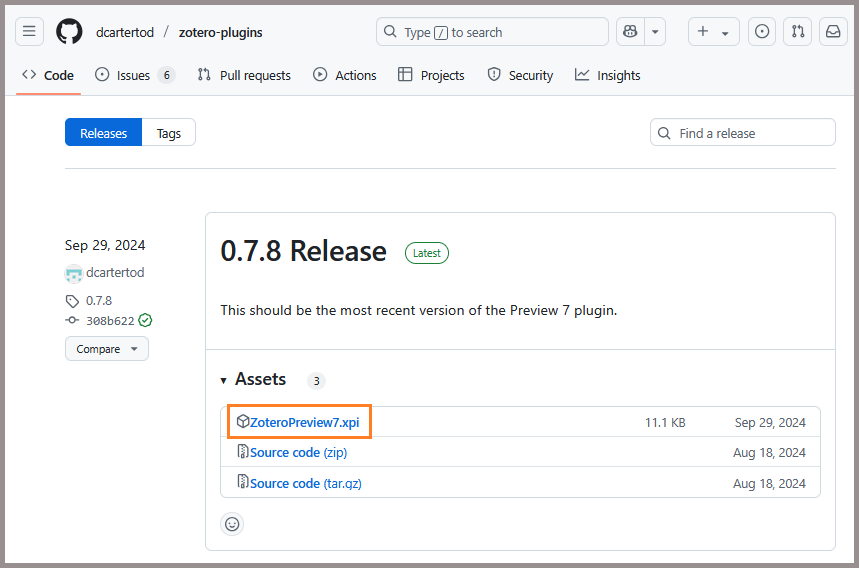Click the tag icon next to 0.7.8
The height and width of the screenshot is (568, 859).
(x=72, y=301)
